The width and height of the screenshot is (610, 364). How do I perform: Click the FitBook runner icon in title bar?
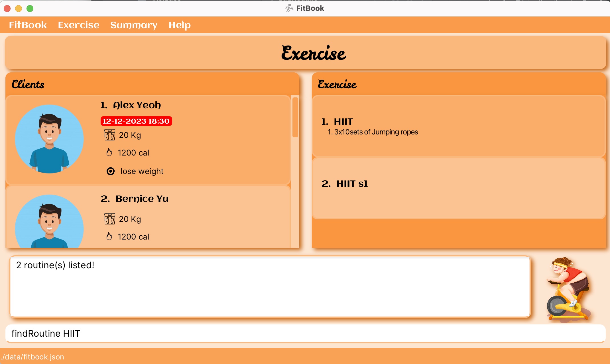[289, 8]
